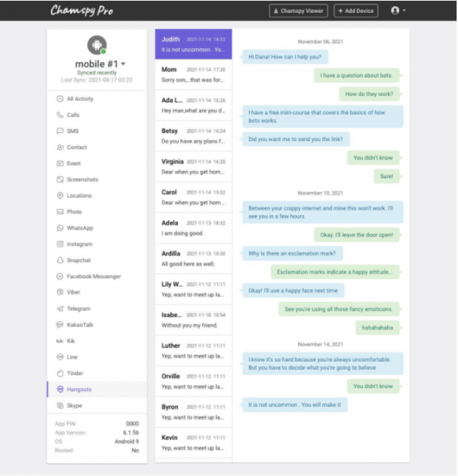Click the Kik icon in sidebar

point(60,341)
